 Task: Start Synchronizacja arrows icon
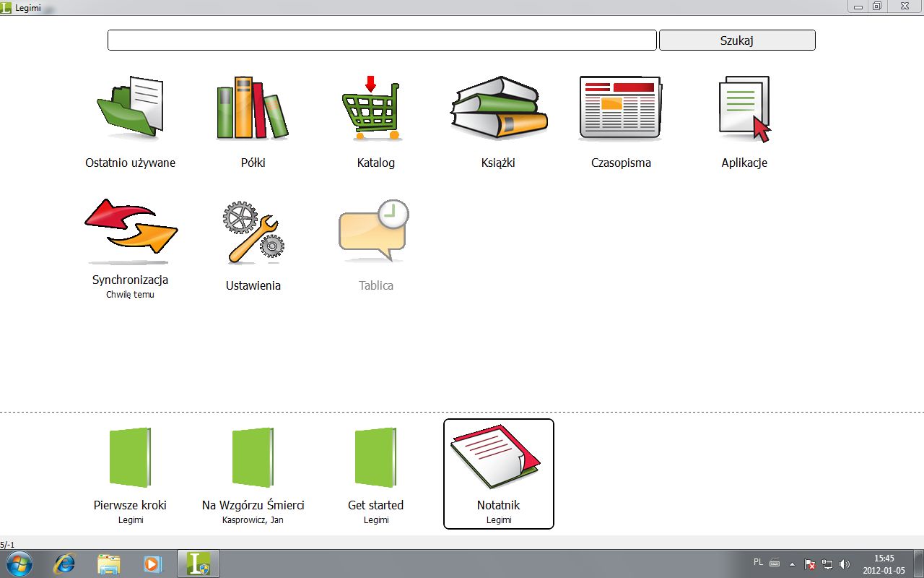click(131, 231)
